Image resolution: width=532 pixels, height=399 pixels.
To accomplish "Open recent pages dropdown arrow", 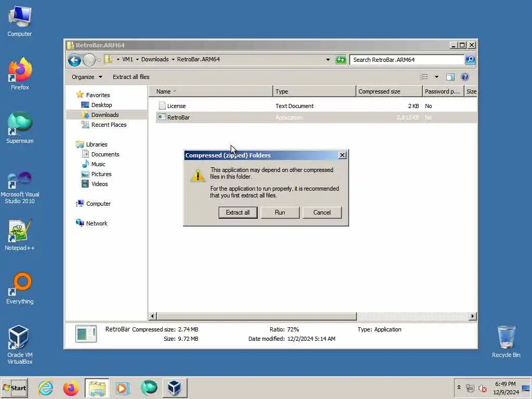I will pos(99,60).
